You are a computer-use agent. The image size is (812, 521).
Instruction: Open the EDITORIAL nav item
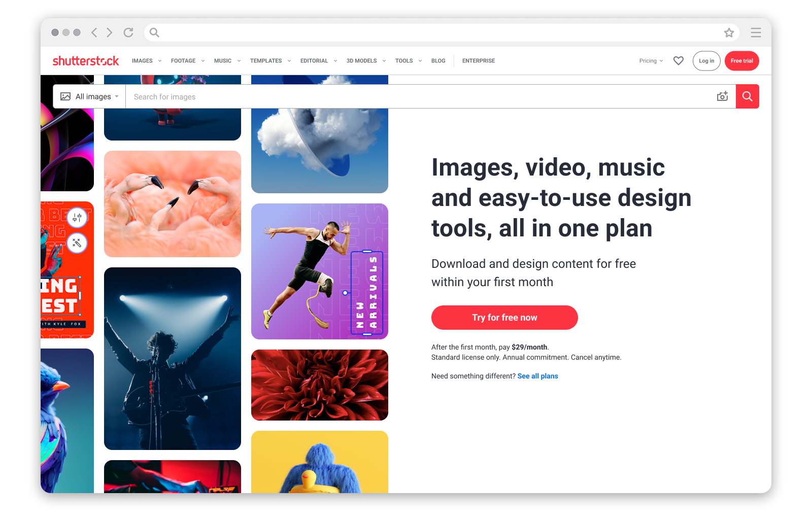coord(314,61)
